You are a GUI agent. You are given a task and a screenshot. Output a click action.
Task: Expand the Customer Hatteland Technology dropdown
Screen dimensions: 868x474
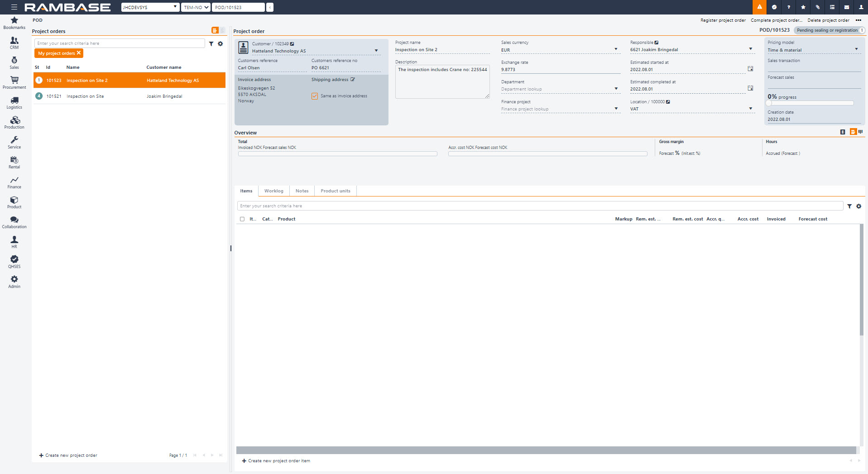tap(376, 51)
